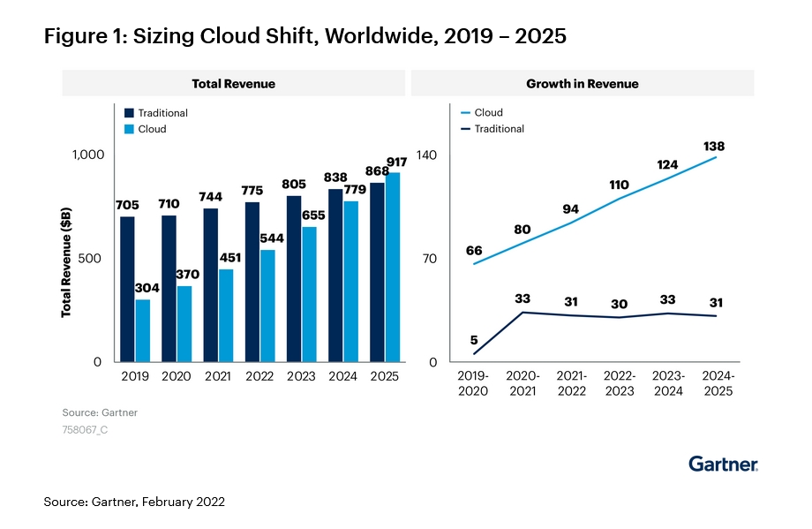
Task: Click the 2024 Cloud bar labeled 779
Action: (x=351, y=282)
